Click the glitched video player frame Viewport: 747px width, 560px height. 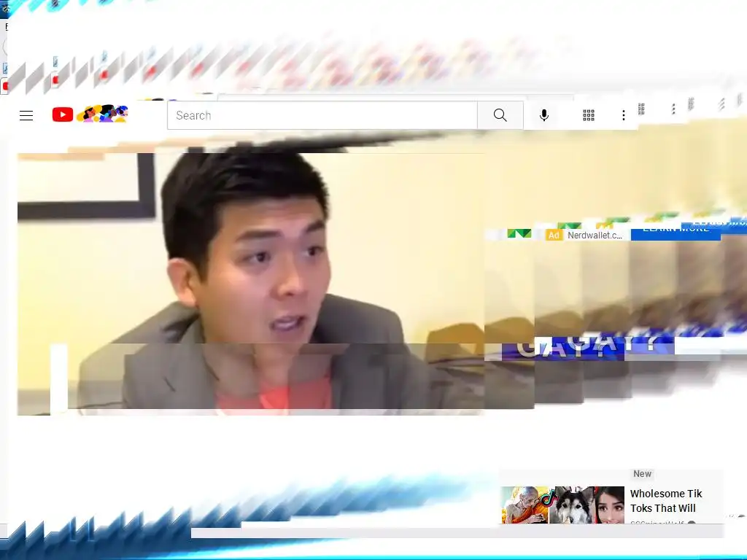click(251, 284)
